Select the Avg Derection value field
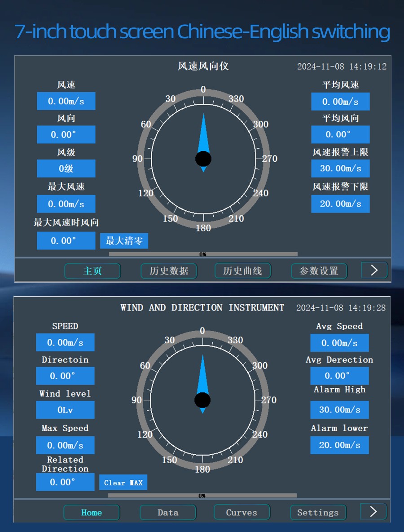This screenshot has height=532, width=404. click(340, 376)
